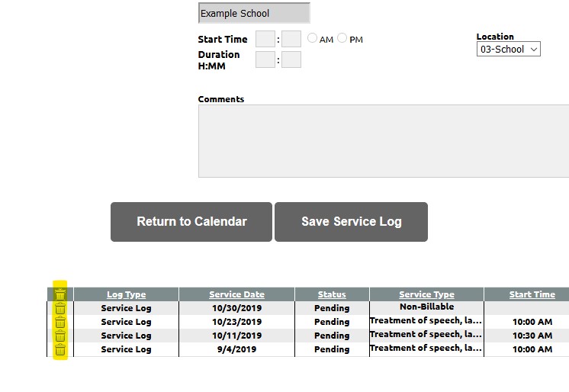Sort by the Service Date column header

coord(236,294)
